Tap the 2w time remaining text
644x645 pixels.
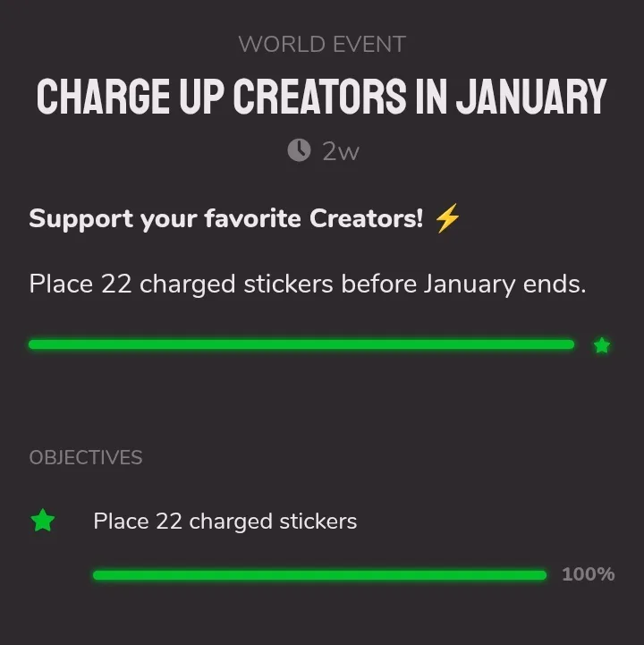click(340, 151)
